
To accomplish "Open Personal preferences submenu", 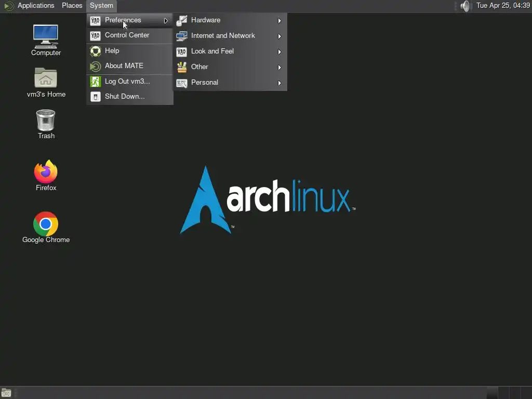I will click(230, 83).
